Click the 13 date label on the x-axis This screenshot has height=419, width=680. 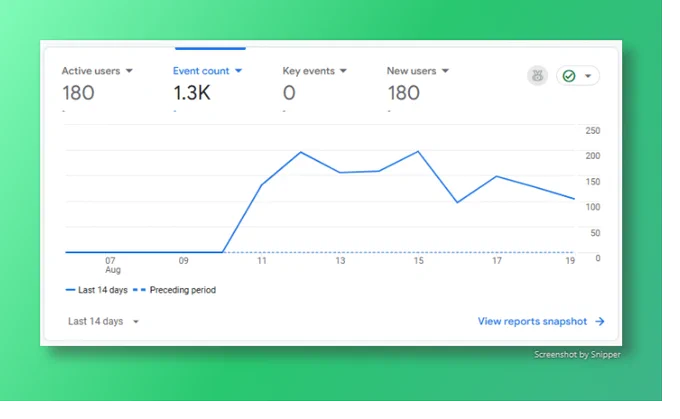tap(340, 261)
